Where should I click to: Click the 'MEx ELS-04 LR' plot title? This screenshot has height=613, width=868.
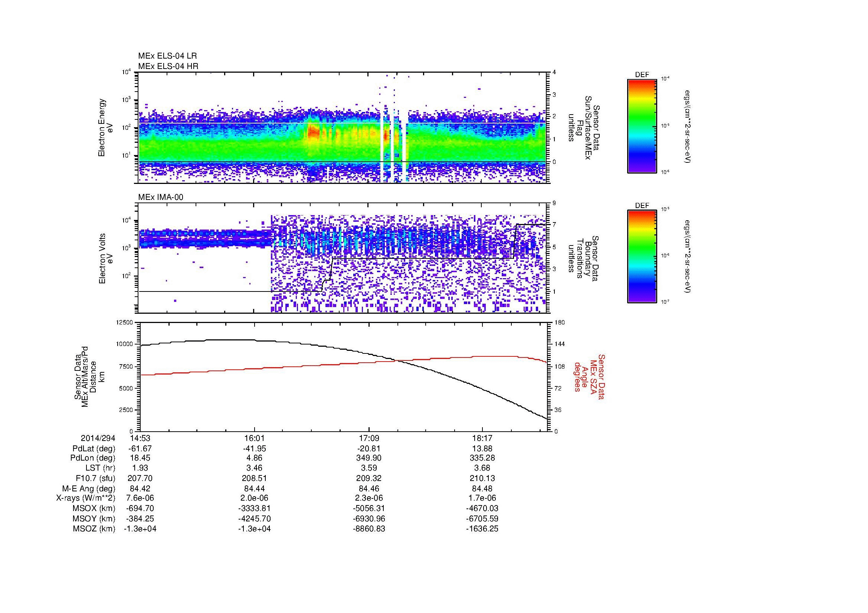(x=167, y=56)
